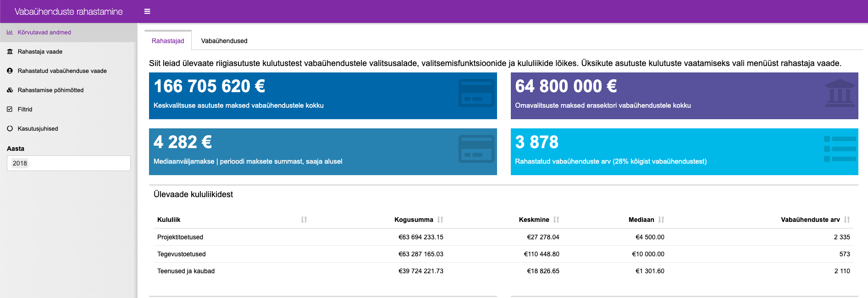Click the 3 878 funded organisations value

(x=536, y=142)
